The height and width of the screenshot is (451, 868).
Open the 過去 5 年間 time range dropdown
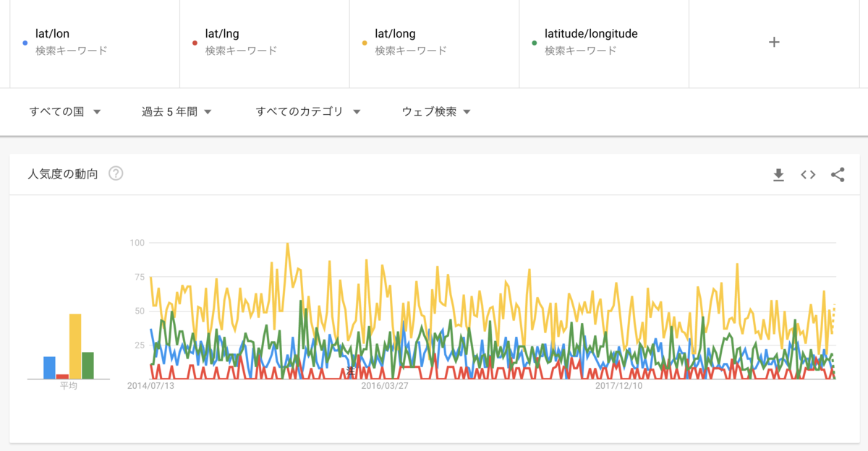pyautogui.click(x=176, y=112)
